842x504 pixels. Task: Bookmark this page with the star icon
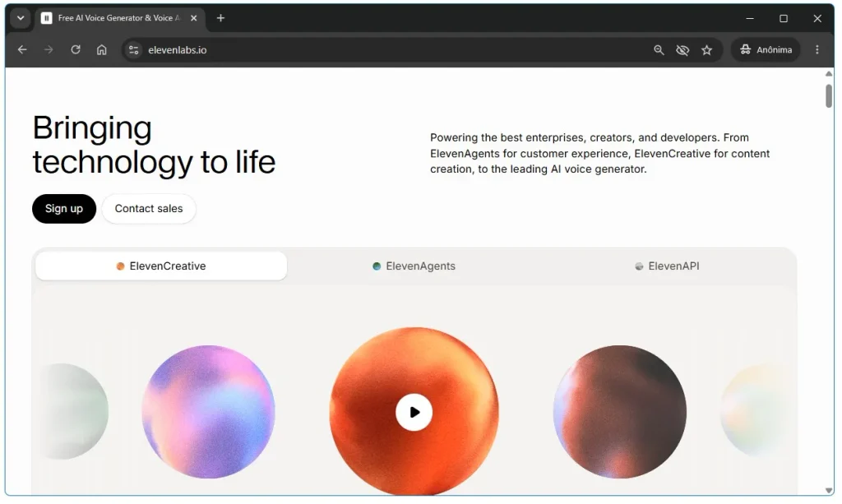pyautogui.click(x=706, y=50)
